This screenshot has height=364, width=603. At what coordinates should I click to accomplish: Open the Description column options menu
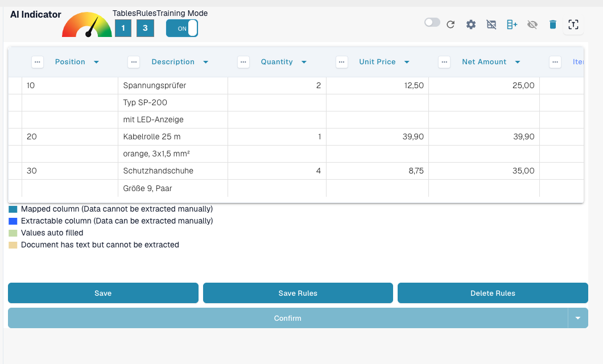click(x=134, y=62)
